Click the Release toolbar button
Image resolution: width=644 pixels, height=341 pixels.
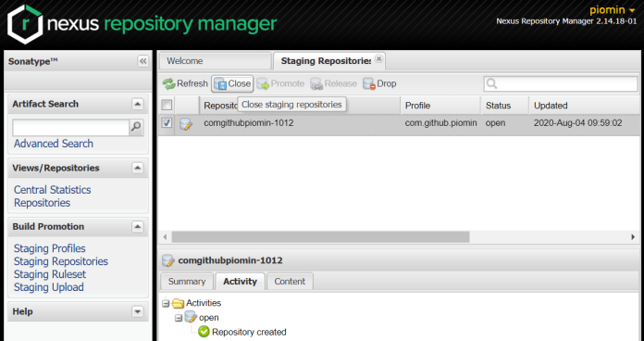(x=333, y=84)
